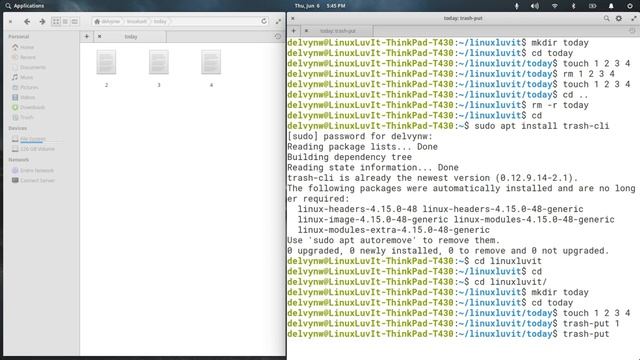This screenshot has width=640, height=360.
Task: Collapse the Network sidebar section
Action: (19, 160)
